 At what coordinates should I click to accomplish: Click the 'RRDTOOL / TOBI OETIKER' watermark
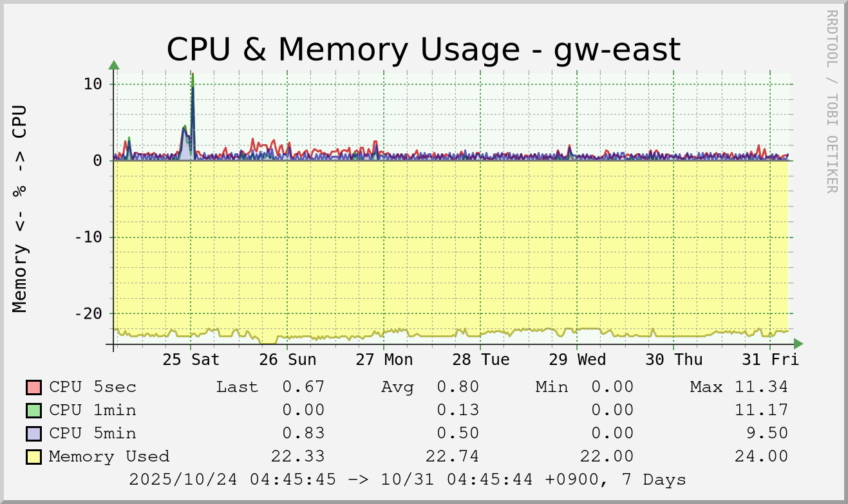[831, 101]
